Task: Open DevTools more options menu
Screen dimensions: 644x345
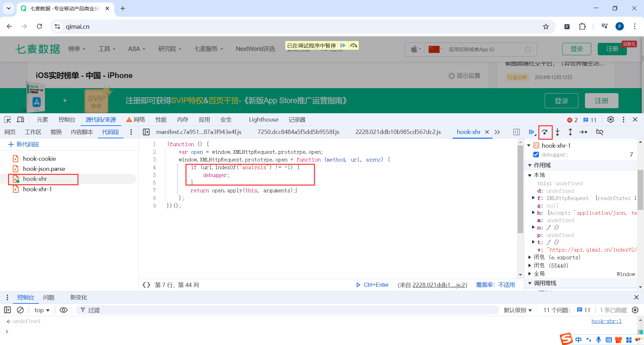Action: (623, 120)
